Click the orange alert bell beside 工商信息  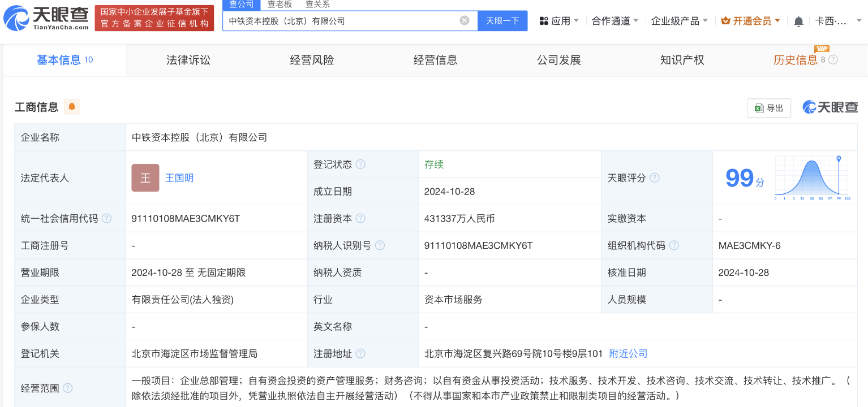click(x=72, y=107)
